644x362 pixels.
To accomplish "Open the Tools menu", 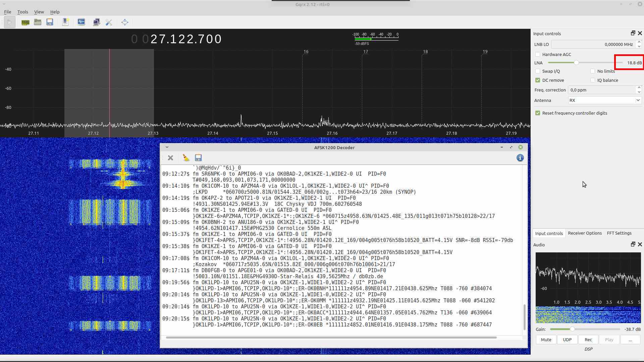I will click(x=22, y=12).
